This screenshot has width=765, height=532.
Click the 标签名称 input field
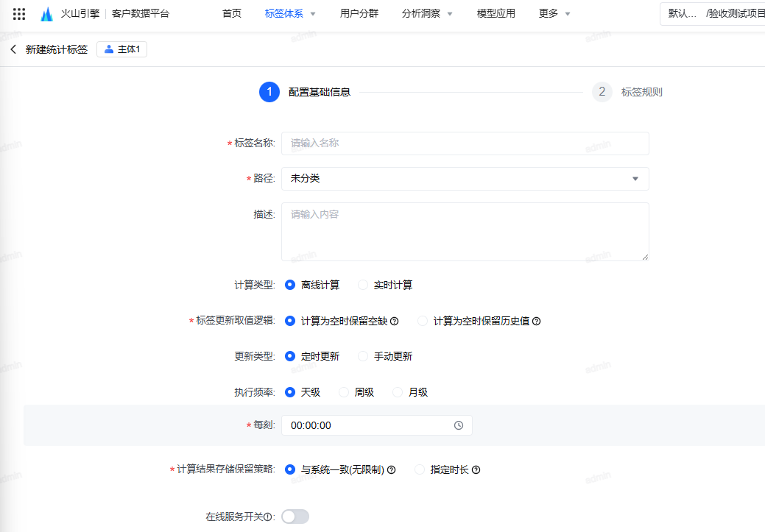(465, 143)
